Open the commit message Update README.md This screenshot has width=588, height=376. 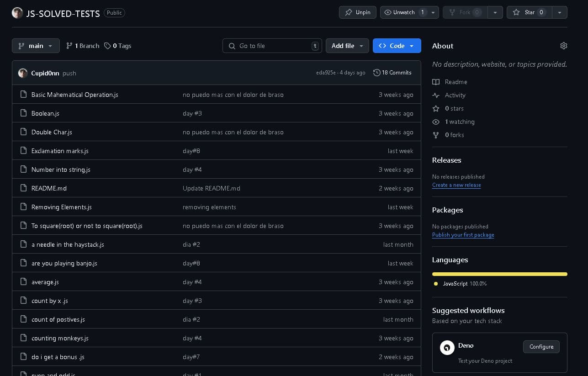[x=212, y=188]
